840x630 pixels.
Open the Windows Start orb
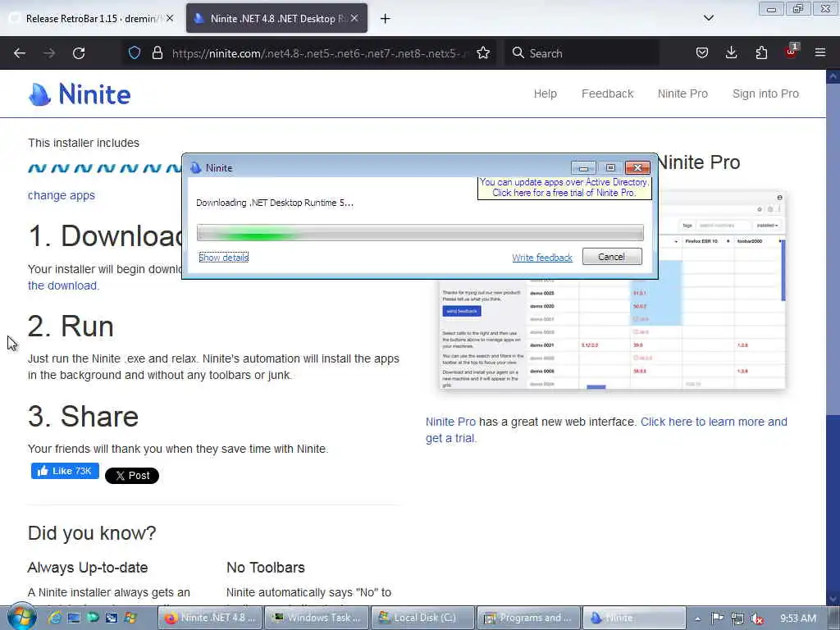[21, 618]
